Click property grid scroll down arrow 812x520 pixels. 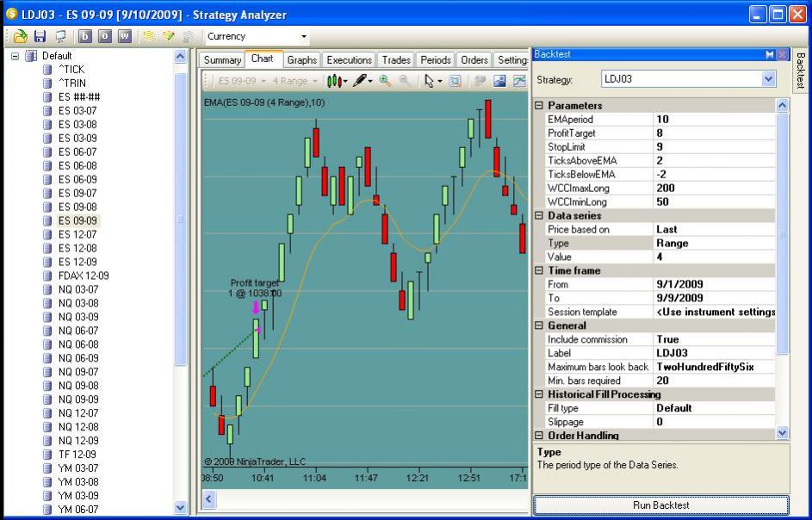click(x=782, y=432)
